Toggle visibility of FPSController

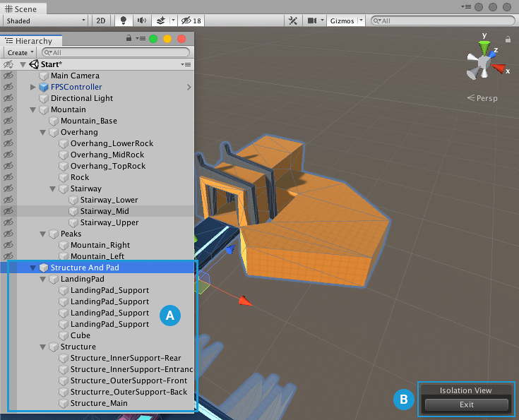click(x=8, y=87)
